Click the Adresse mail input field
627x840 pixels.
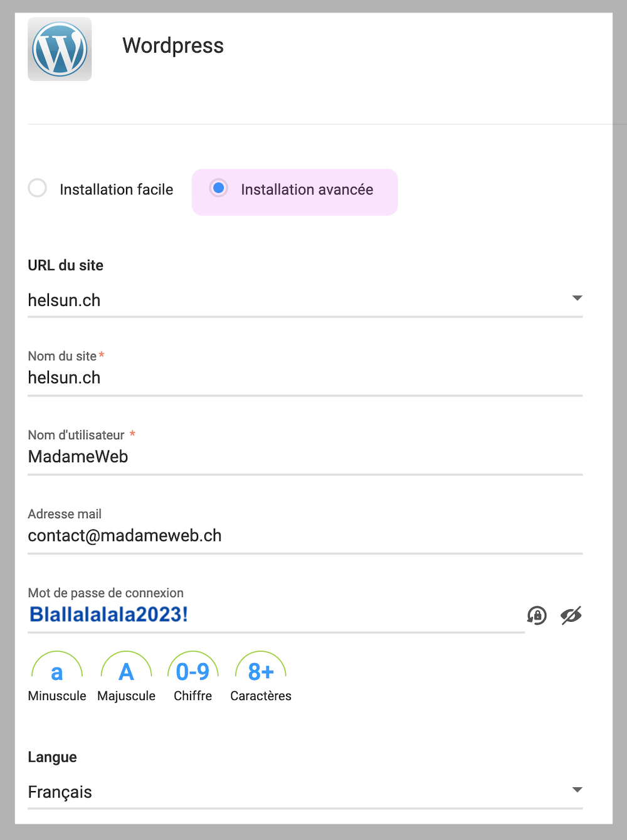pos(305,536)
